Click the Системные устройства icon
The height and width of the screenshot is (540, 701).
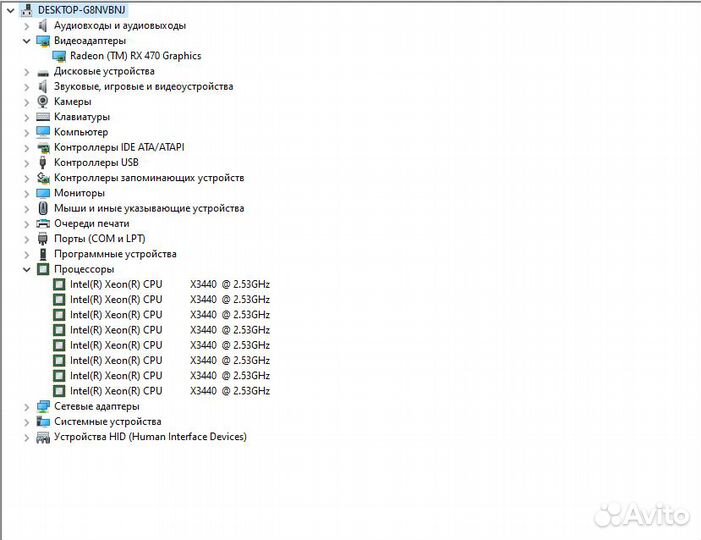[43, 422]
